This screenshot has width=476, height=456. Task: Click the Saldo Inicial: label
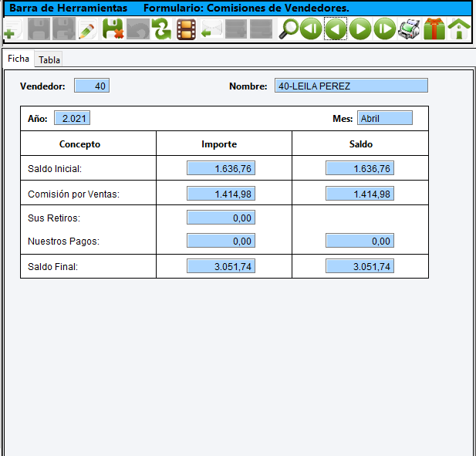(55, 169)
